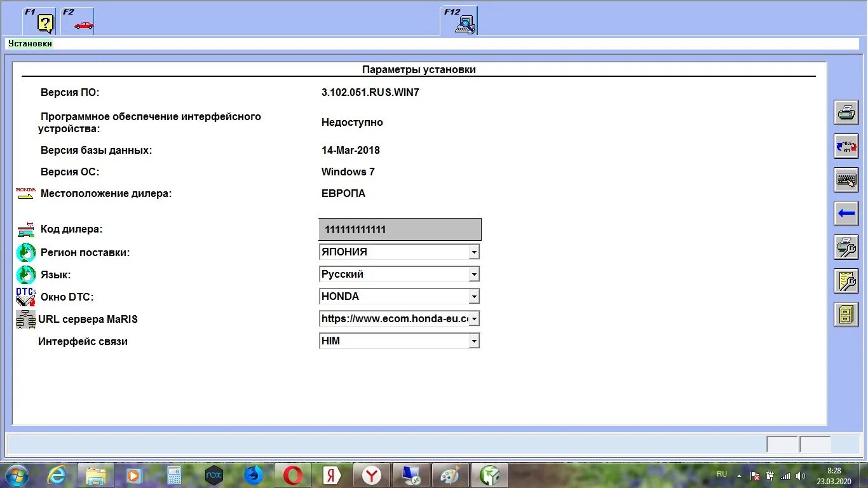This screenshot has height=488, width=868.
Task: Open Окно DTC dropdown showing HONDA
Action: point(399,296)
